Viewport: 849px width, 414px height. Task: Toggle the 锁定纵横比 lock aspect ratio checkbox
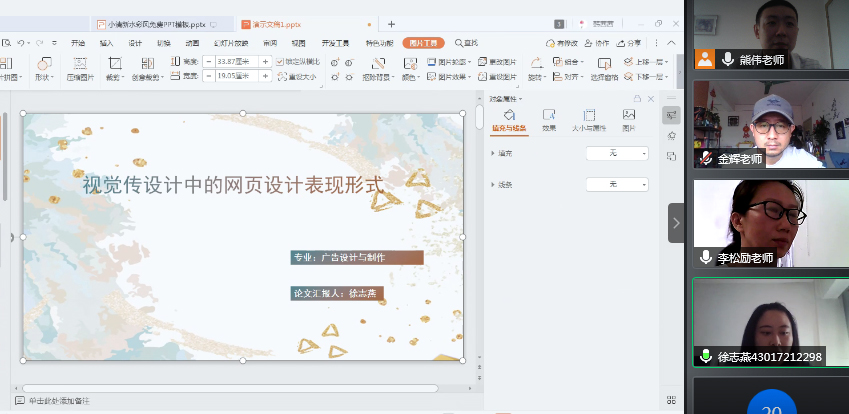coord(280,61)
